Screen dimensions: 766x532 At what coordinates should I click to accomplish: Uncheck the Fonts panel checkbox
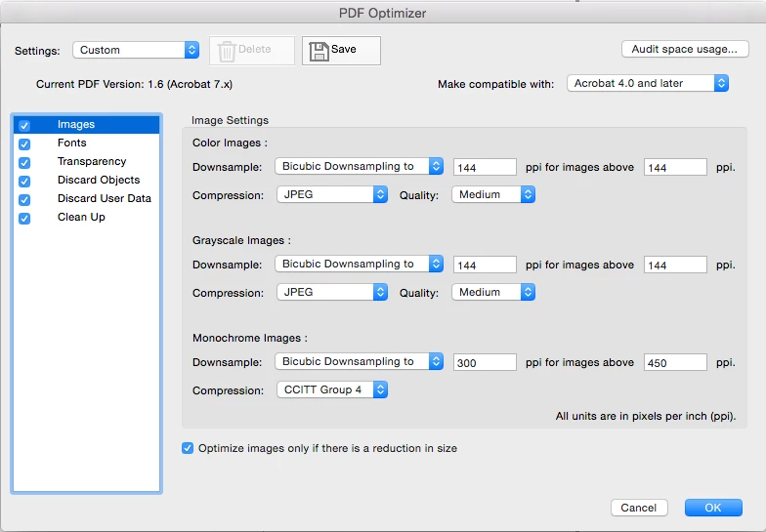tap(24, 144)
